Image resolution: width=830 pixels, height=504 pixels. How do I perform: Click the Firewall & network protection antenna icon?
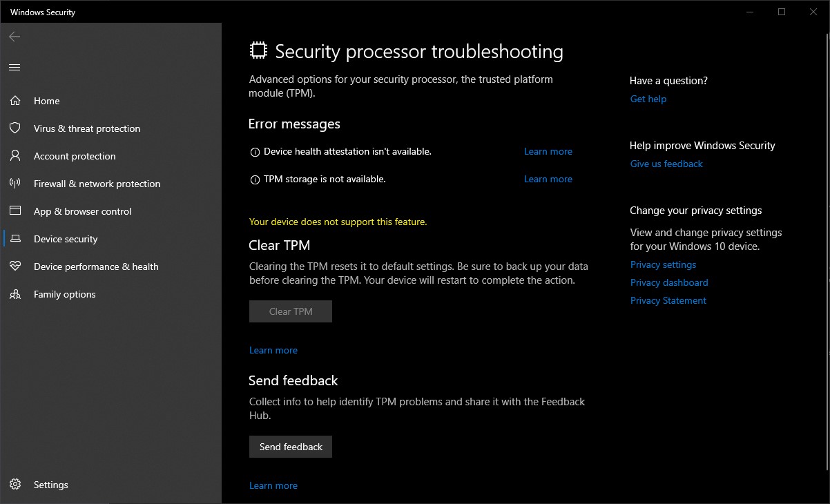(15, 184)
